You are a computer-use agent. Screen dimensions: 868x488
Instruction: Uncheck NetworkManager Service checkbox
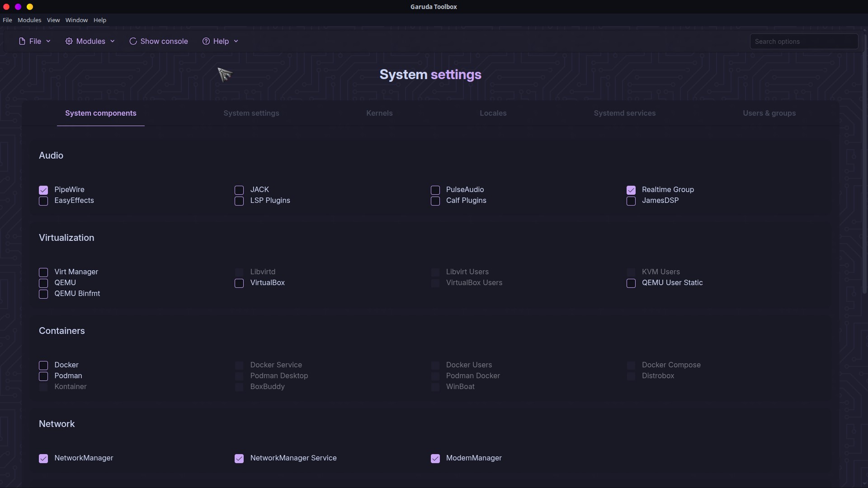click(x=239, y=458)
